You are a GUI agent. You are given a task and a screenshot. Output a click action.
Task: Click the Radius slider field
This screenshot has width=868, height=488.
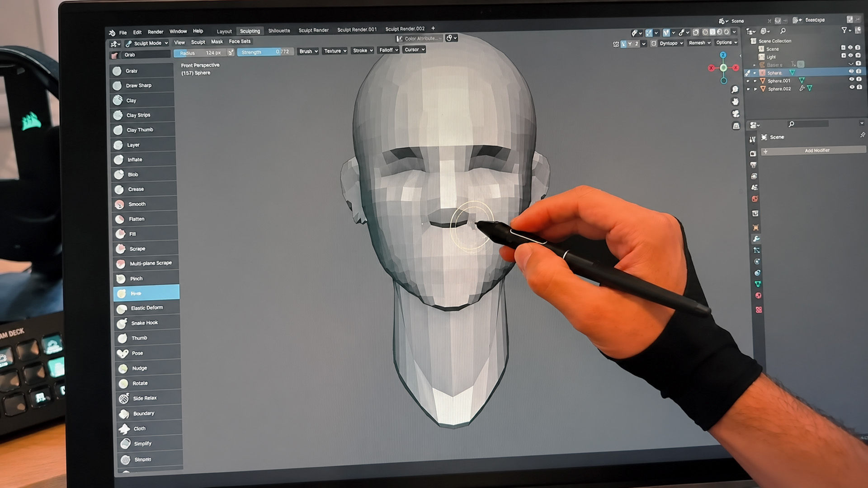coord(200,53)
